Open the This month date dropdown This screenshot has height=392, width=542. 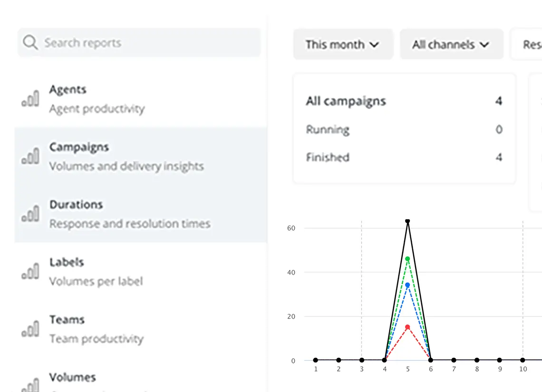tap(343, 45)
